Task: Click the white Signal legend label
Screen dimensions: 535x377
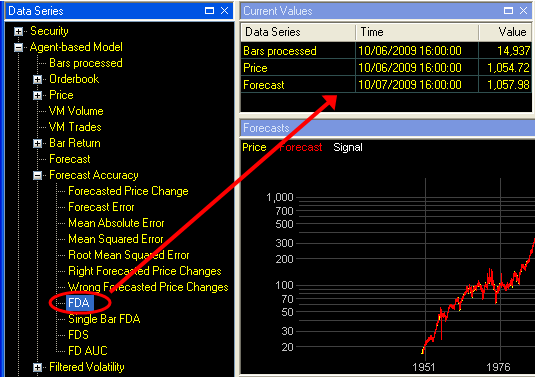Action: click(348, 147)
